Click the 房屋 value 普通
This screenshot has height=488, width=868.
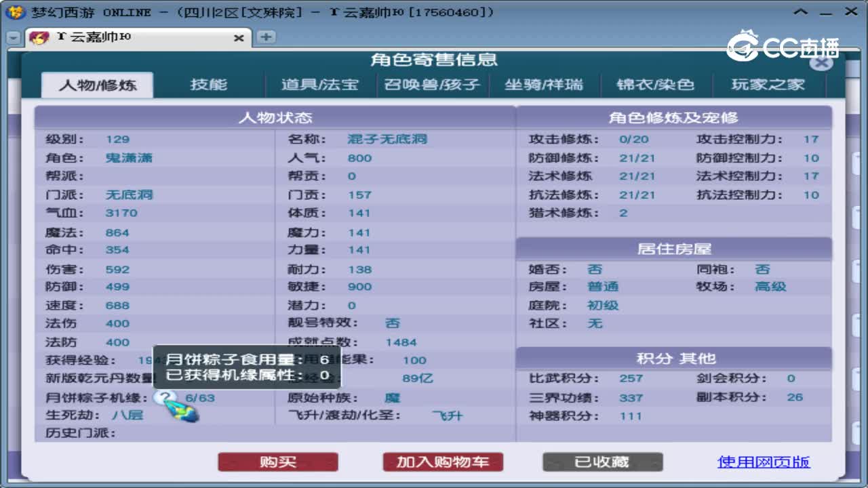(x=603, y=287)
